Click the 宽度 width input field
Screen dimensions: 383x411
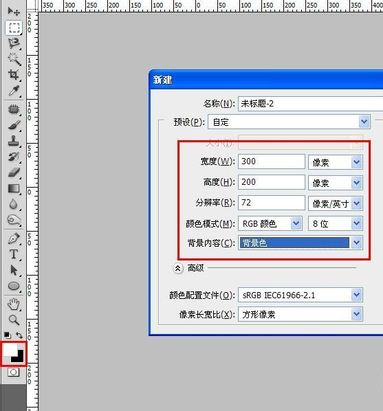[271, 162]
